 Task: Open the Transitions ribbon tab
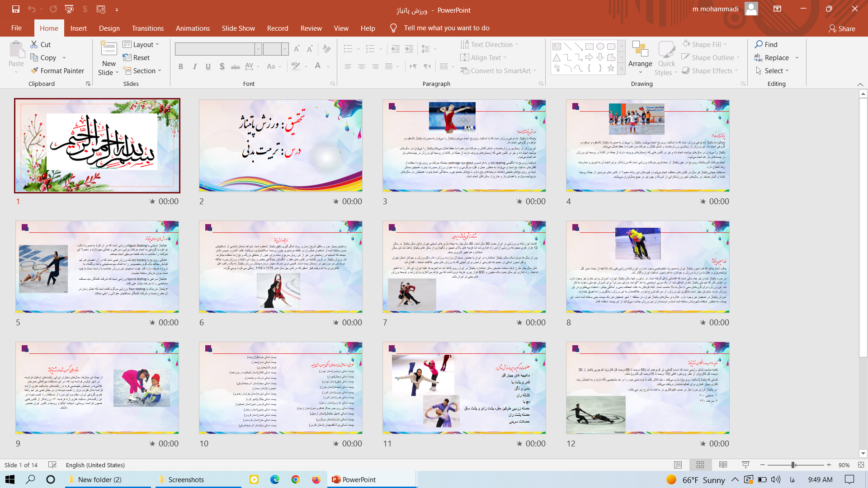coord(148,28)
